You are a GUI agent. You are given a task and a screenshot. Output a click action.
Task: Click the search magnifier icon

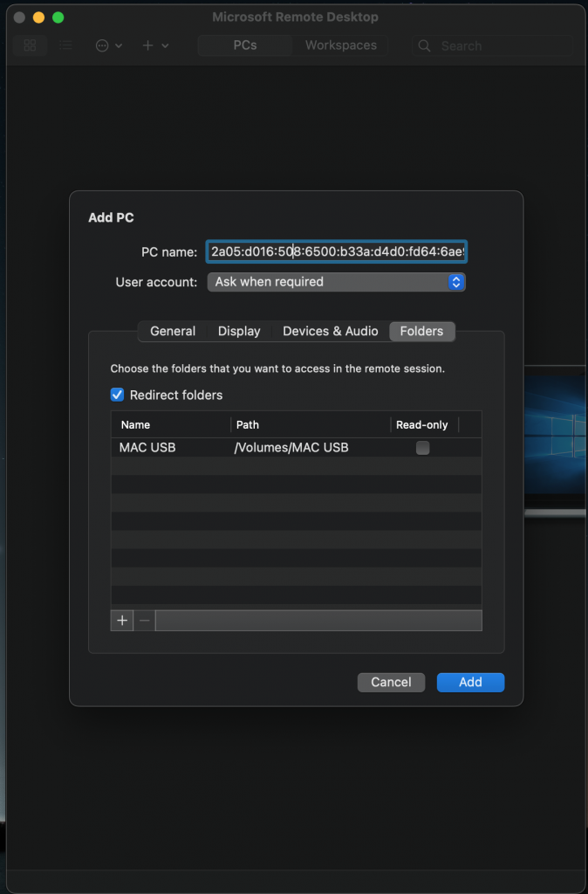tap(424, 45)
